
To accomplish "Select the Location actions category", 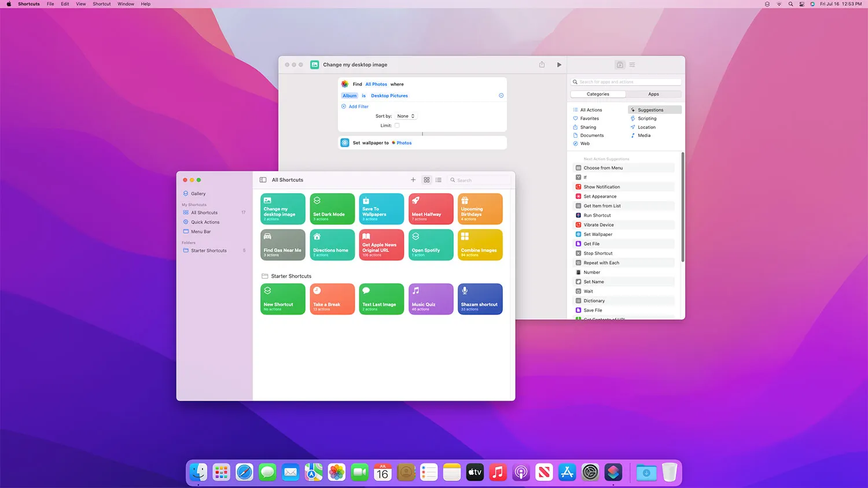I will pos(646,127).
